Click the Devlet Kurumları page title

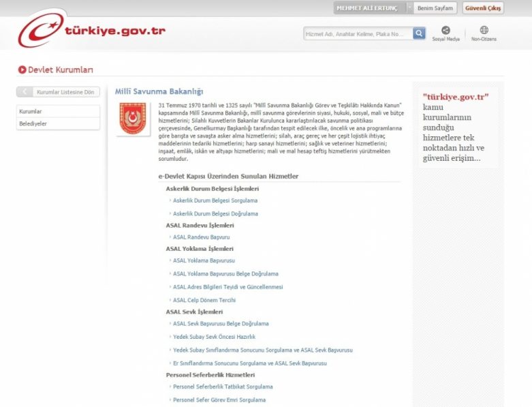pyautogui.click(x=61, y=70)
